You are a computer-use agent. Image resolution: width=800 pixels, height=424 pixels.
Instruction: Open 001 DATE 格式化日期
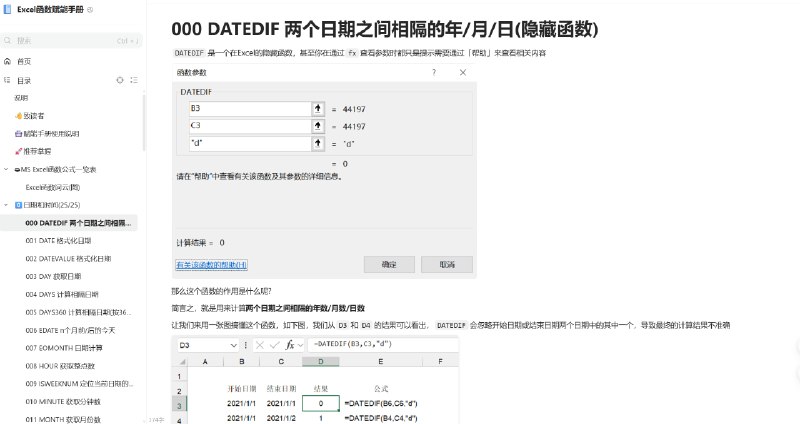click(x=58, y=241)
